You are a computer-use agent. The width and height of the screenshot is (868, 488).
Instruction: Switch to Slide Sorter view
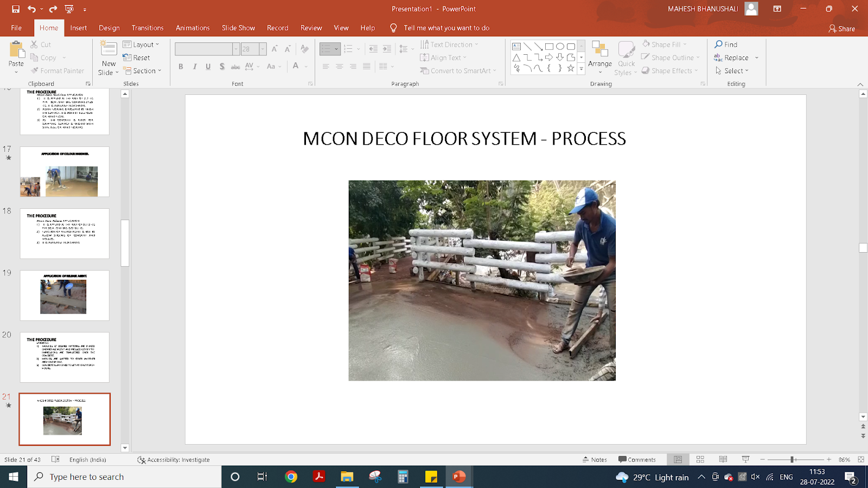tap(700, 459)
